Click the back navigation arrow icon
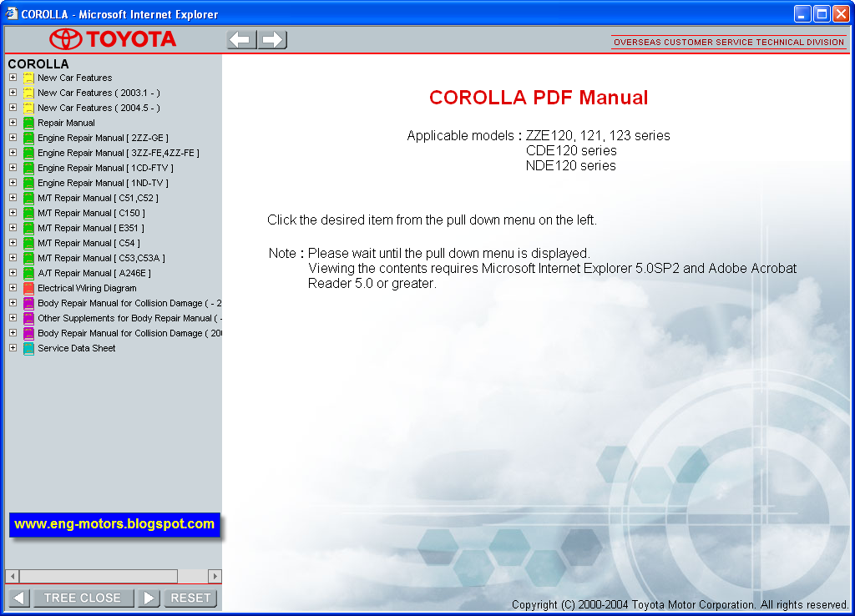This screenshot has width=855, height=616. tap(240, 38)
